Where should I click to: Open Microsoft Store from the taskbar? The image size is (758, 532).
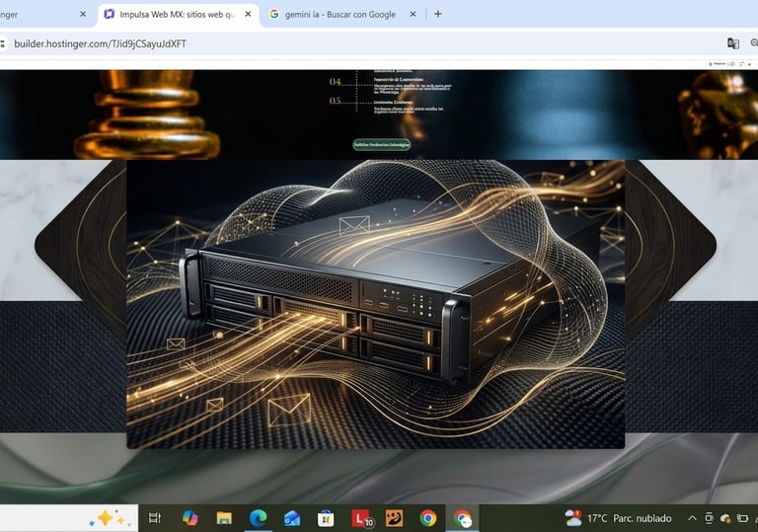(326, 518)
